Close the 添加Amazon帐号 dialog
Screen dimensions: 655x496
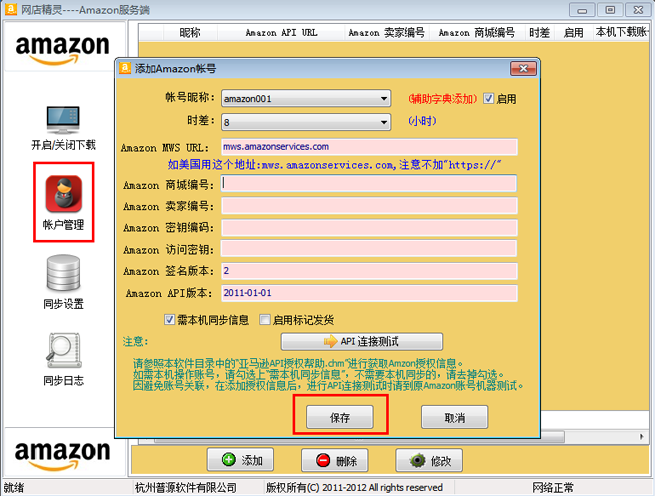point(523,69)
